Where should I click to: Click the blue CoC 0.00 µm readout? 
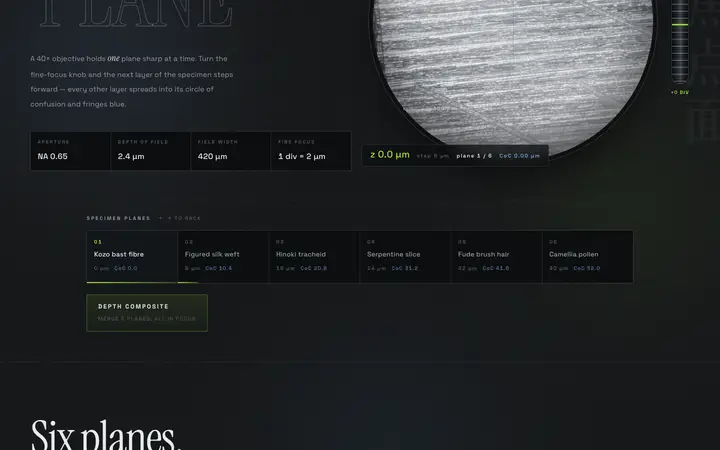[519, 156]
